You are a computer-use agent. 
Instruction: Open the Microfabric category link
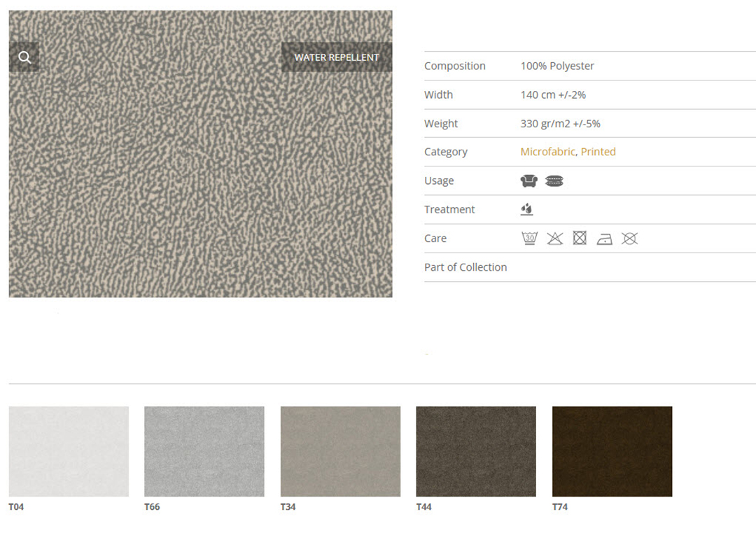point(547,152)
